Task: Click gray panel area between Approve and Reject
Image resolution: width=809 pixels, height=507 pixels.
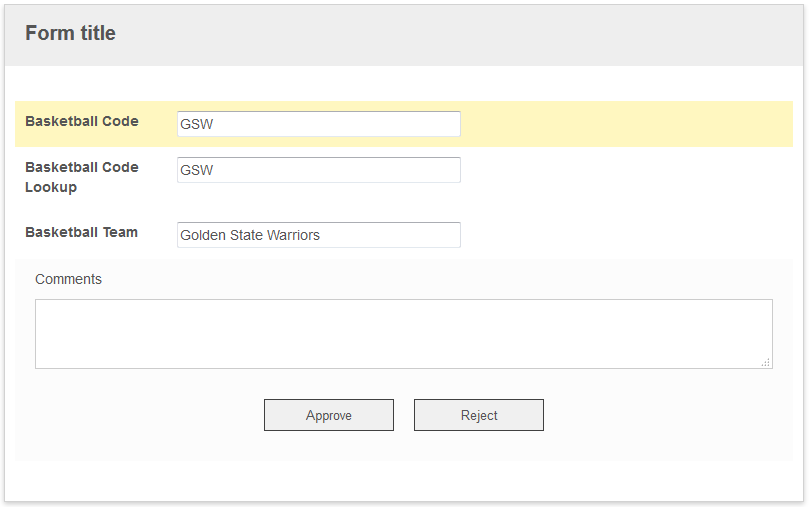Action: [404, 415]
